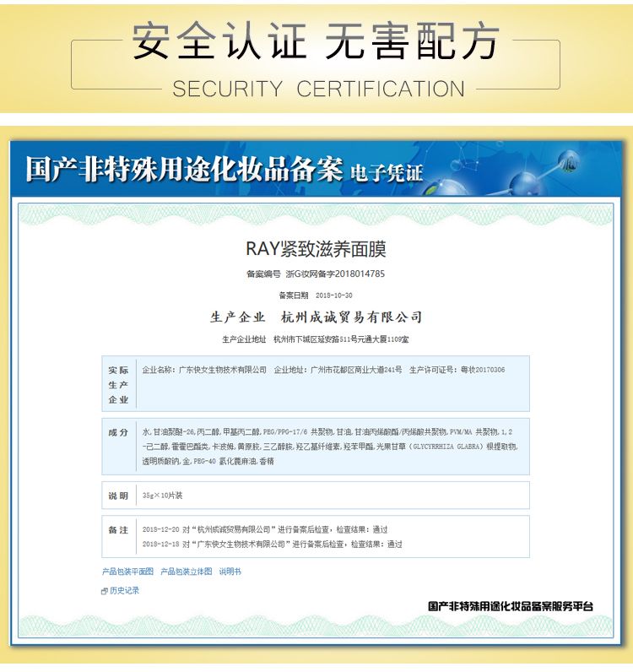This screenshot has width=633, height=672.
Task: Click the 说明 value 35g×10片装
Action: point(162,496)
